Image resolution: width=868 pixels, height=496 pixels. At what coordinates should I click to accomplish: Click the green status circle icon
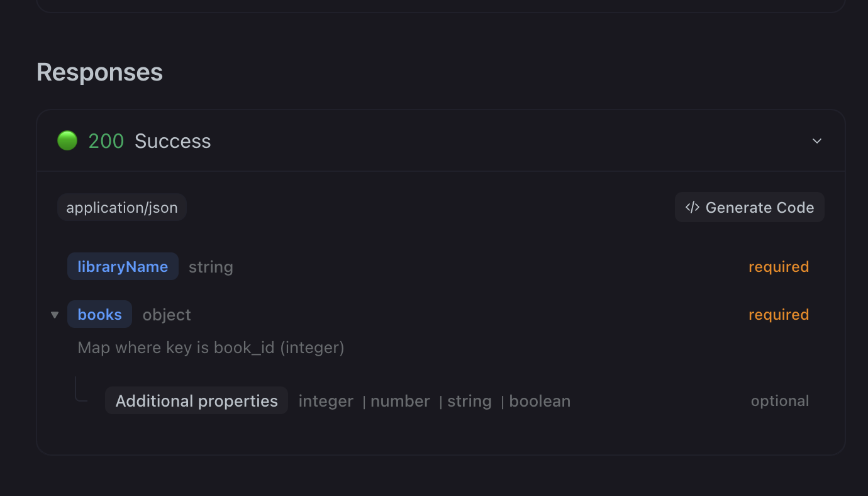67,140
